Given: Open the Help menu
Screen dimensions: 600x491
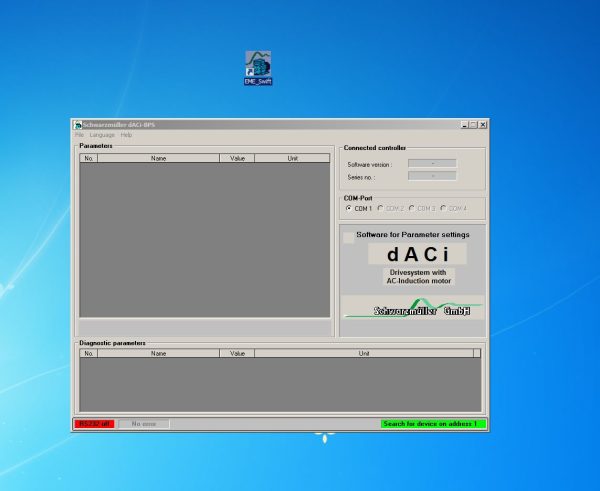Looking at the screenshot, I should (x=126, y=135).
